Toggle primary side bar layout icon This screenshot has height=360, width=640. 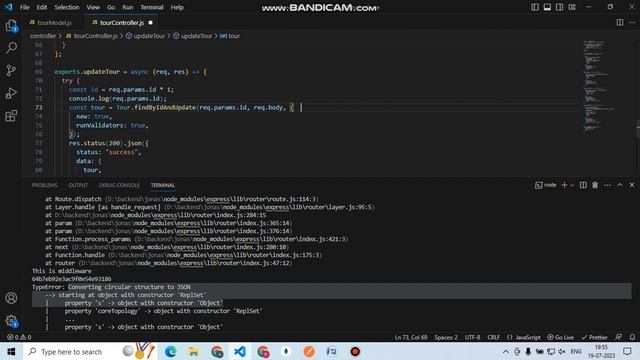[535, 7]
